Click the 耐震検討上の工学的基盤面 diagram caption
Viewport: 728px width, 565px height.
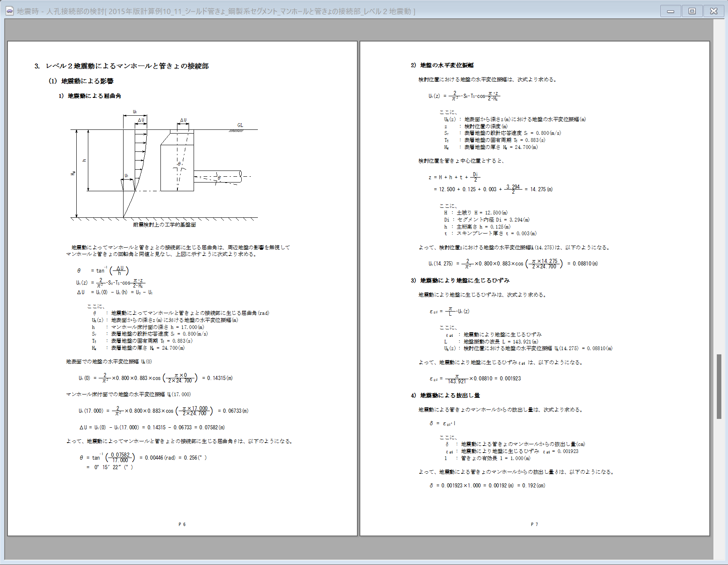tap(165, 225)
